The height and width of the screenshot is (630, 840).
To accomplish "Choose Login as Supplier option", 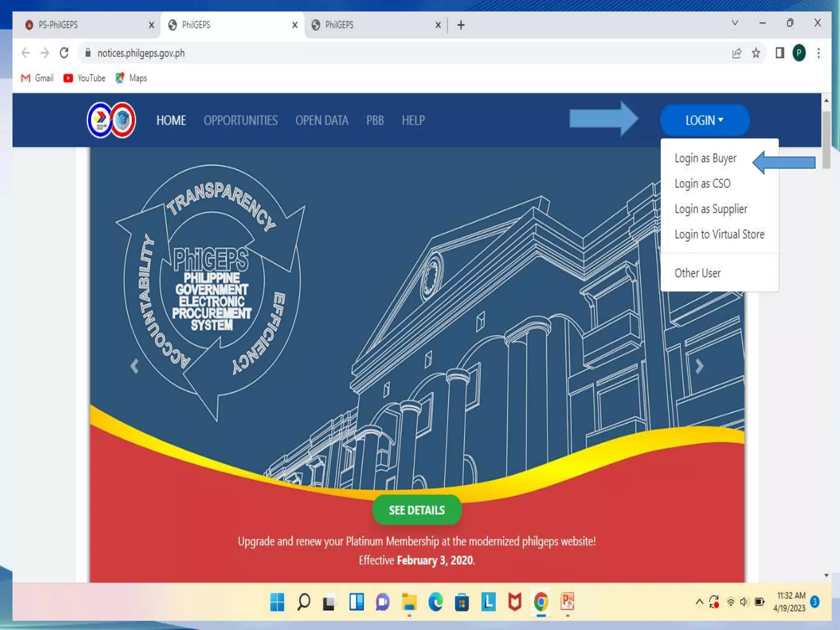I will point(711,209).
